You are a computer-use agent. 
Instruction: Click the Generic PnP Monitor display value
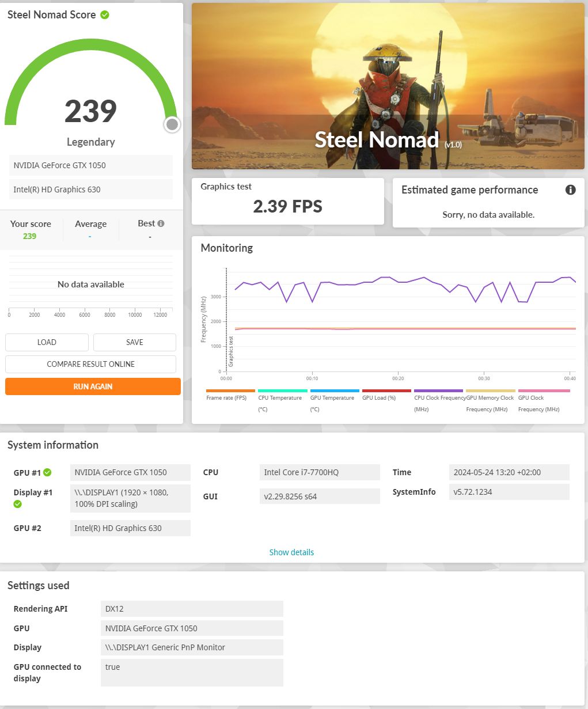192,647
